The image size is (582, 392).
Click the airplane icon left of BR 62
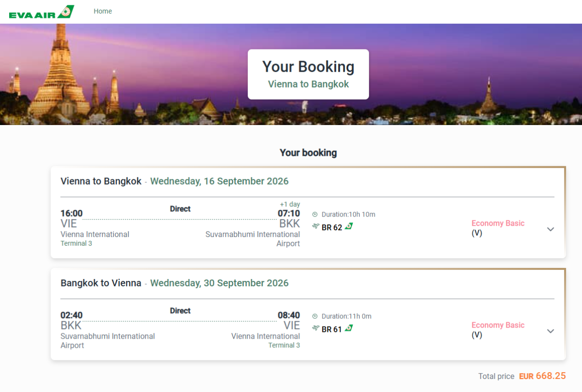tap(316, 227)
